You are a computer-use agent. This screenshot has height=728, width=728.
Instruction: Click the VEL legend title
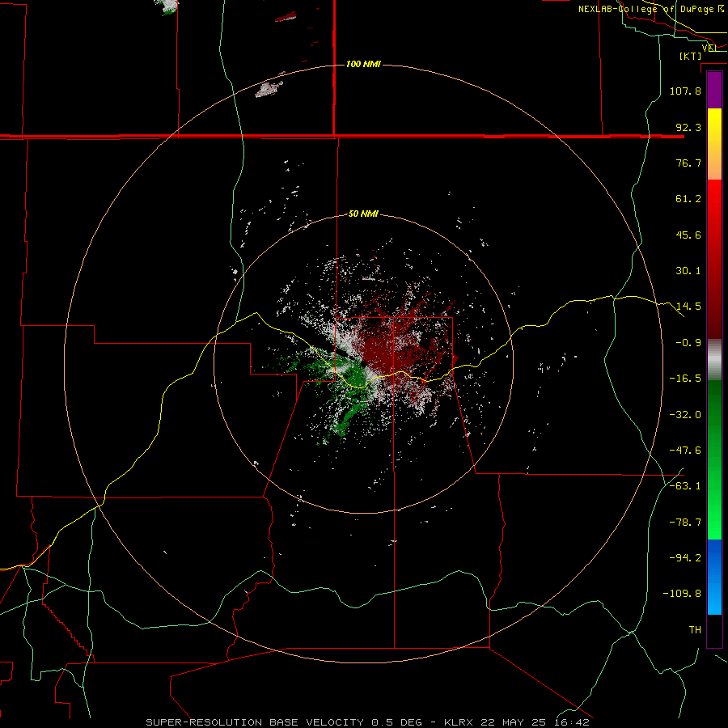pos(709,48)
